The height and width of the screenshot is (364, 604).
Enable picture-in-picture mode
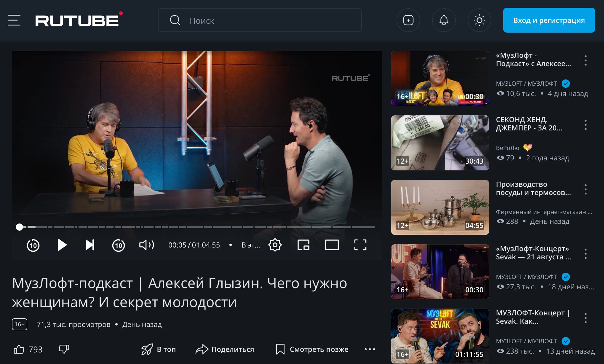pos(303,245)
